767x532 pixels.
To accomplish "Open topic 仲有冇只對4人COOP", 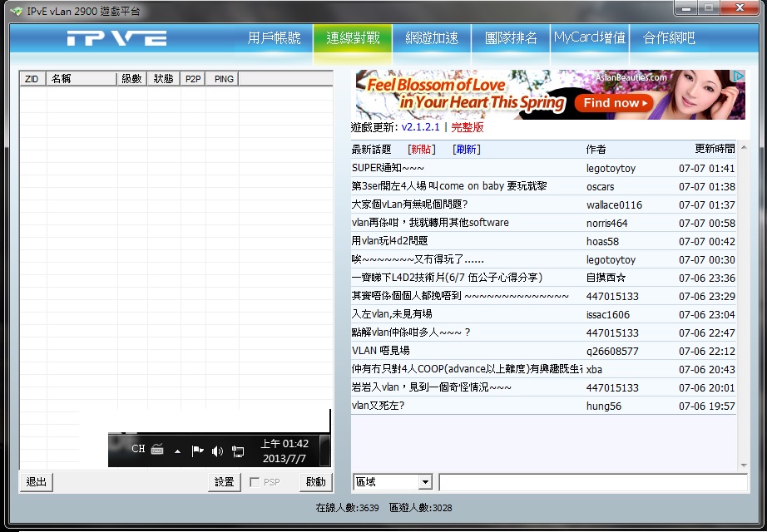I will 468,369.
